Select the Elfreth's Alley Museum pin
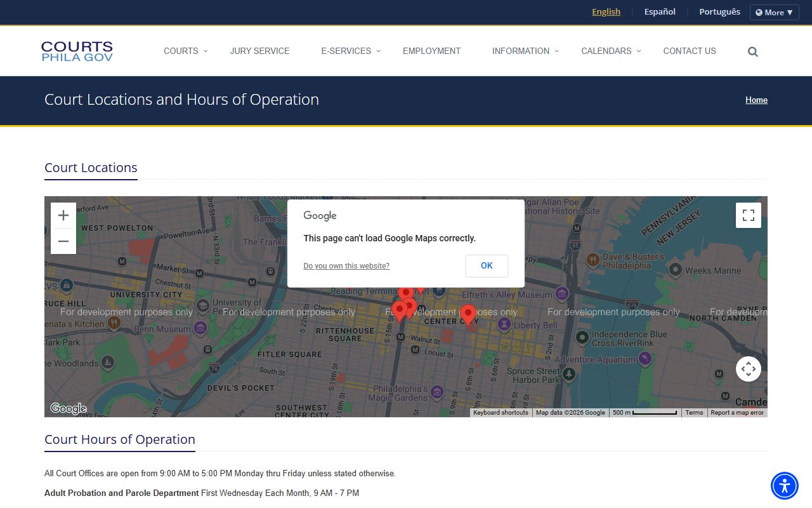812x508 pixels. coord(562,293)
